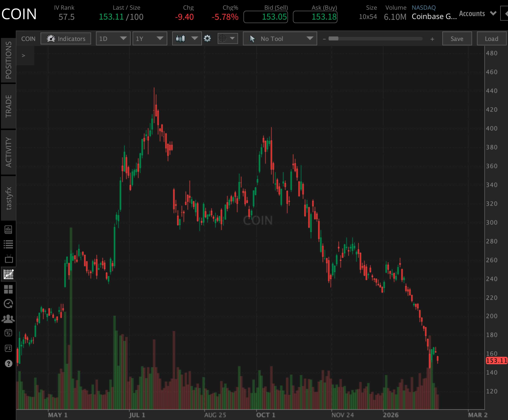Screen dimensions: 508x420
Task: Open the candlestick chart style dropdown
Action: point(187,39)
